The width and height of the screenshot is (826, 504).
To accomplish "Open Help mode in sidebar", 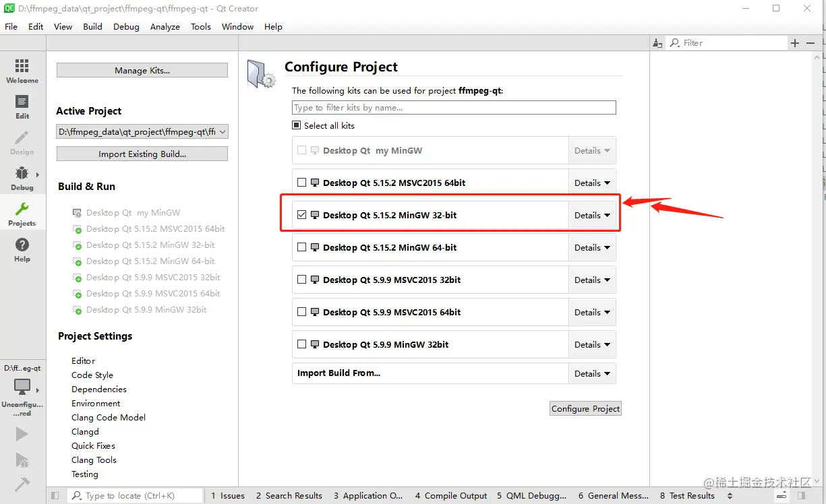I will (22, 249).
